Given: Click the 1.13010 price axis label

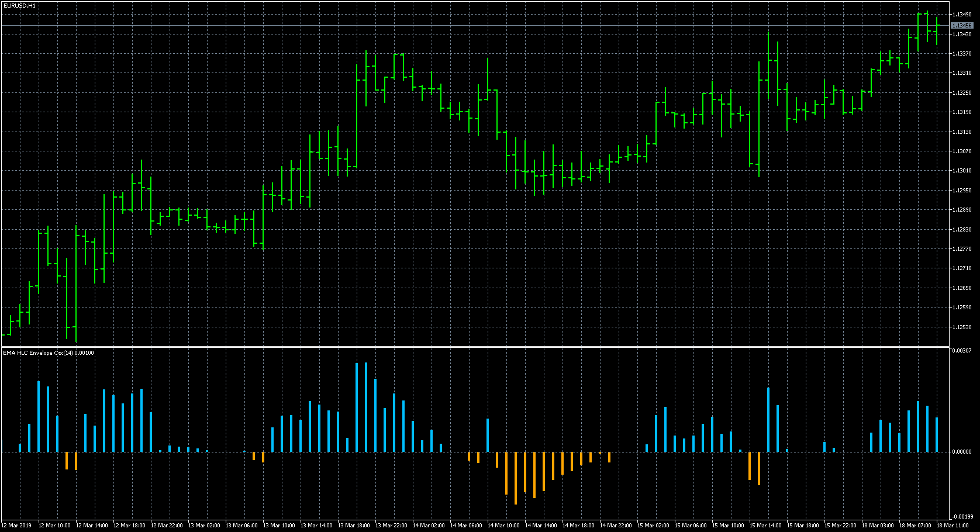Looking at the screenshot, I should [x=961, y=171].
